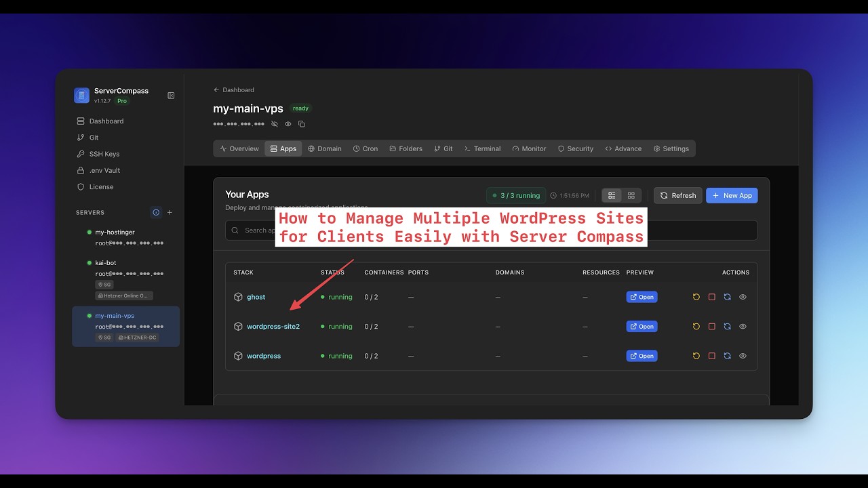Image resolution: width=868 pixels, height=488 pixels.
Task: Click the cube icon beside ghost
Action: [238, 297]
